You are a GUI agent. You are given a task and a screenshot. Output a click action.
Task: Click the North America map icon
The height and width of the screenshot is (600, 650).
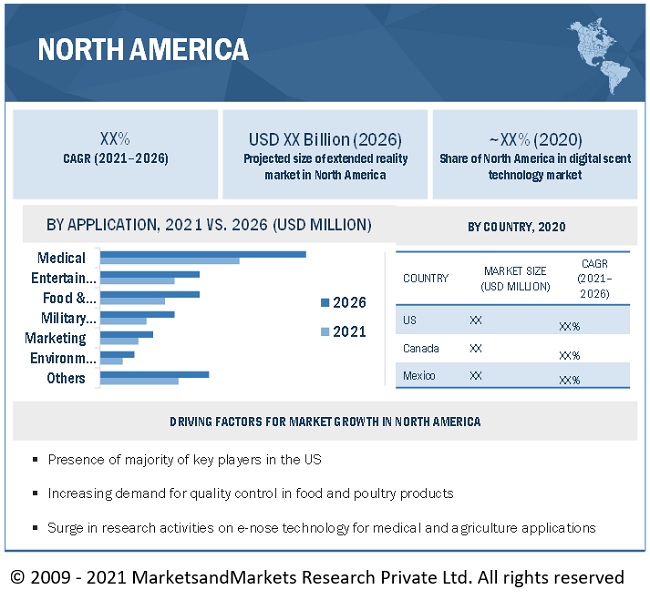(599, 53)
